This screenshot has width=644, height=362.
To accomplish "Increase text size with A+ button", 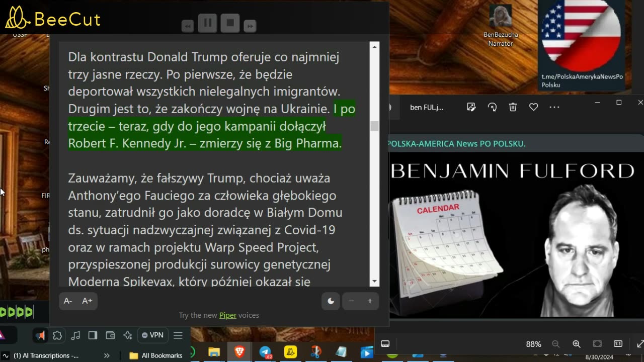I will pyautogui.click(x=87, y=301).
